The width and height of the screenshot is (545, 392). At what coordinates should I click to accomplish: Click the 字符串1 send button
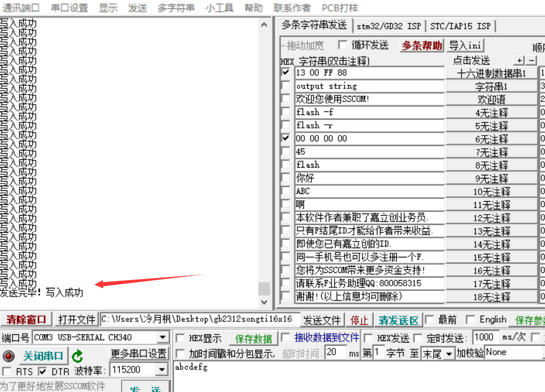[x=491, y=86]
